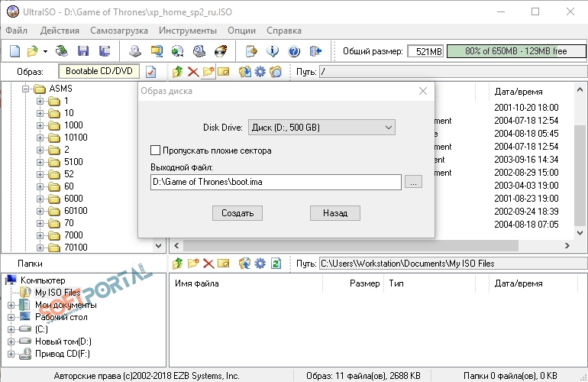Click the output file path input field
Viewport: 588px width, 382px height.
point(276,182)
